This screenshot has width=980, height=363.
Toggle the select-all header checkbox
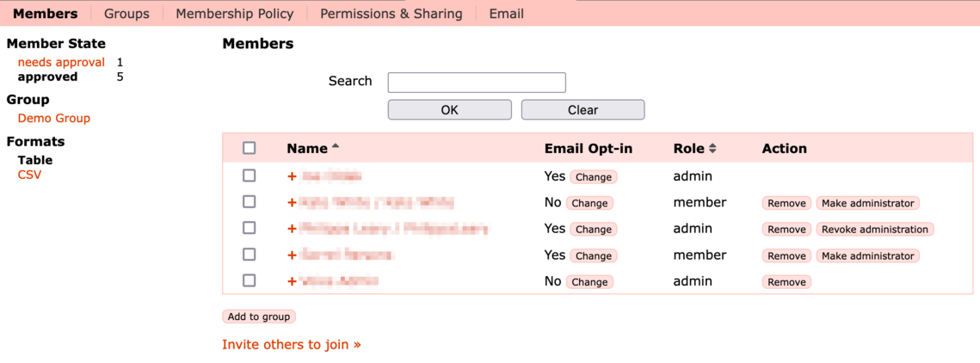click(x=250, y=148)
